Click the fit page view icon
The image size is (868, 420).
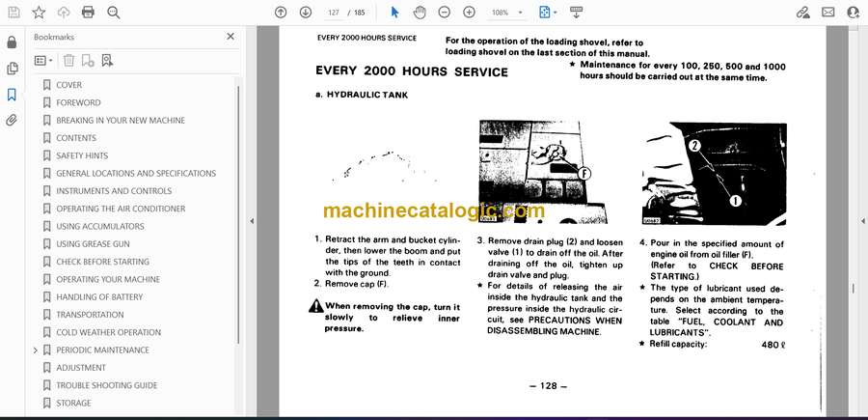(545, 13)
